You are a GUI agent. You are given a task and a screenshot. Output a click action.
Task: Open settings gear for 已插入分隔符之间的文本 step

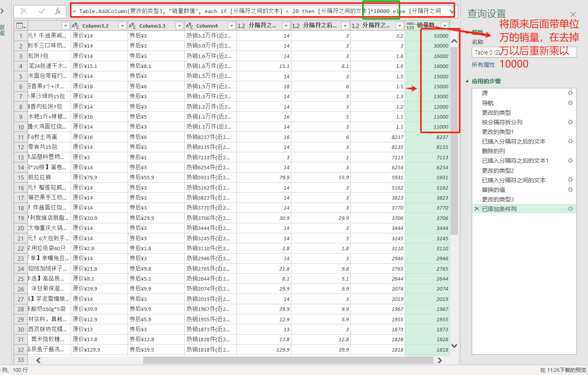(x=570, y=180)
